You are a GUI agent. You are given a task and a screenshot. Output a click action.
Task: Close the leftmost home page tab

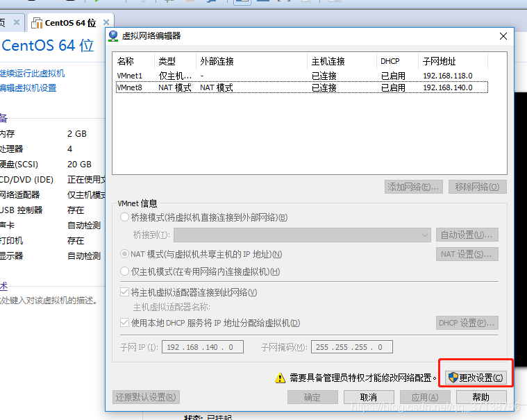point(16,22)
